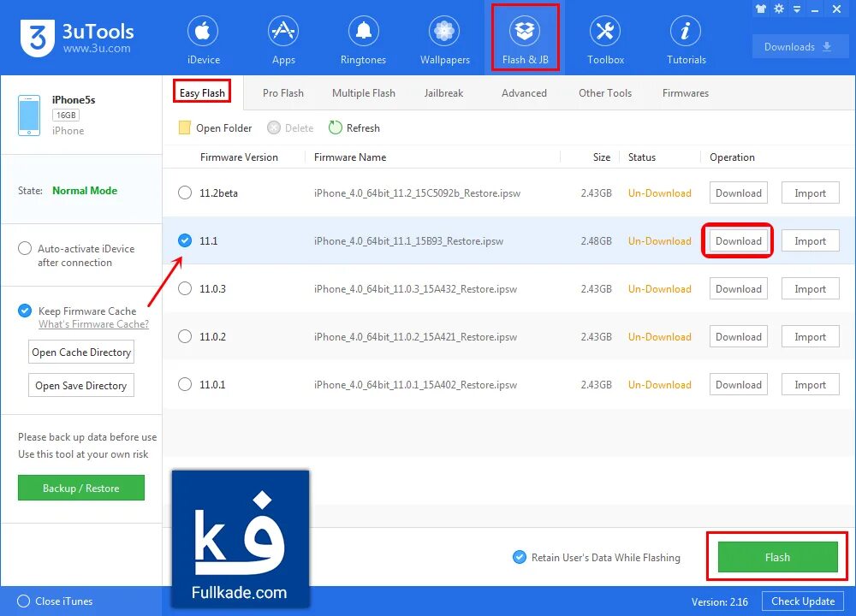Switch to the Advanced tab
Viewport: 856px width, 616px height.
click(524, 92)
